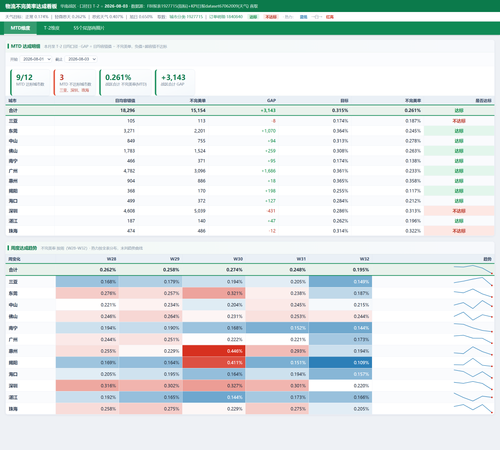Screen dimensions: 500x450
Task: Click the 0.327% W30 cell in 深圳 row
Action: (x=214, y=386)
